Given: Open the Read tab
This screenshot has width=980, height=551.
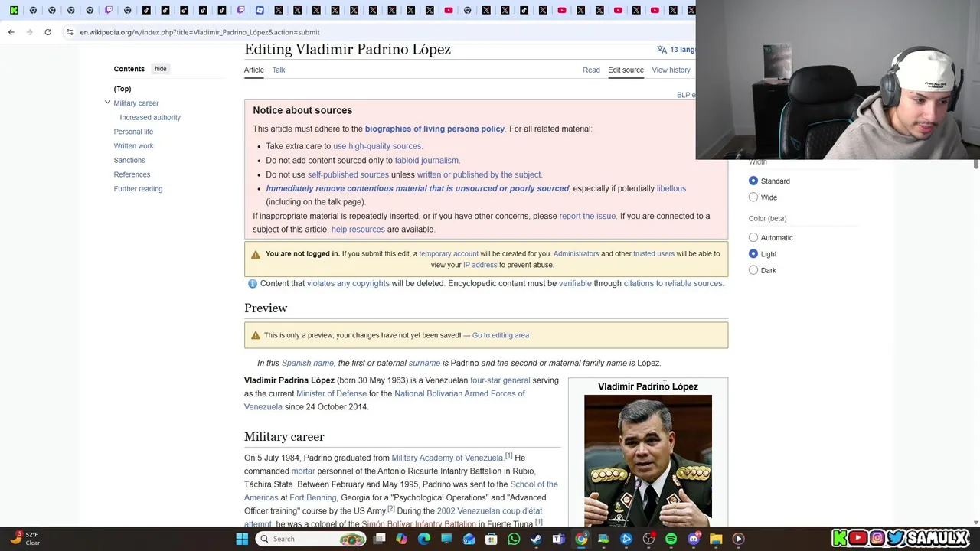Looking at the screenshot, I should tap(591, 70).
